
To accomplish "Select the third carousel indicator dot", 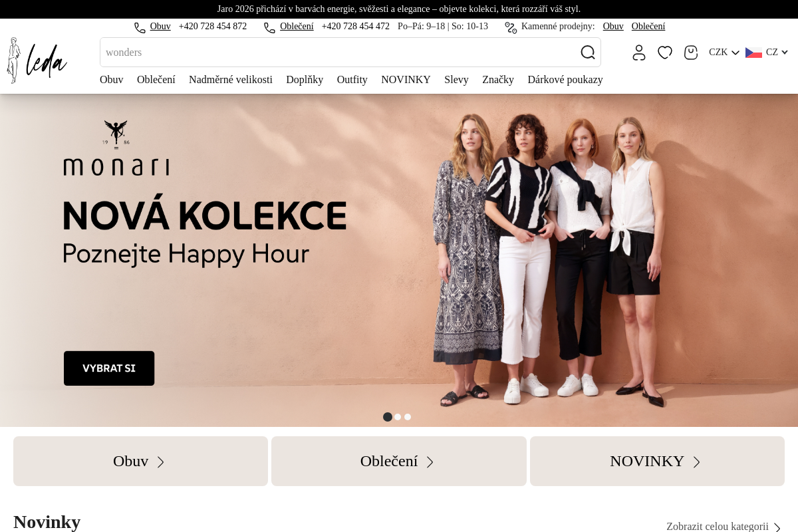I will pos(408,417).
